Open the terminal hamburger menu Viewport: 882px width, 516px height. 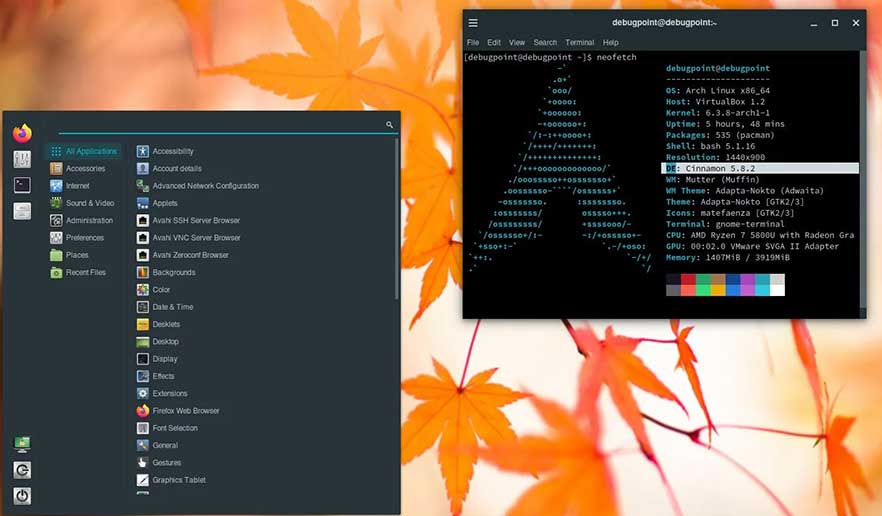[473, 23]
